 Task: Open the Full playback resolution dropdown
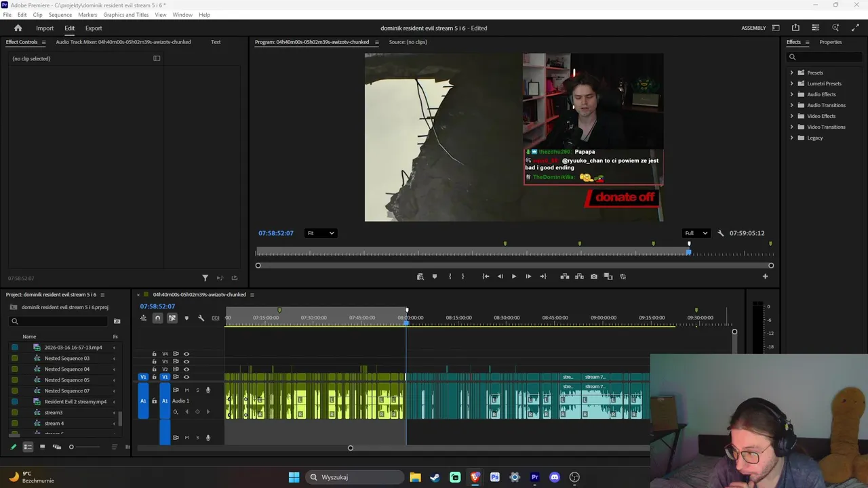[x=696, y=233]
